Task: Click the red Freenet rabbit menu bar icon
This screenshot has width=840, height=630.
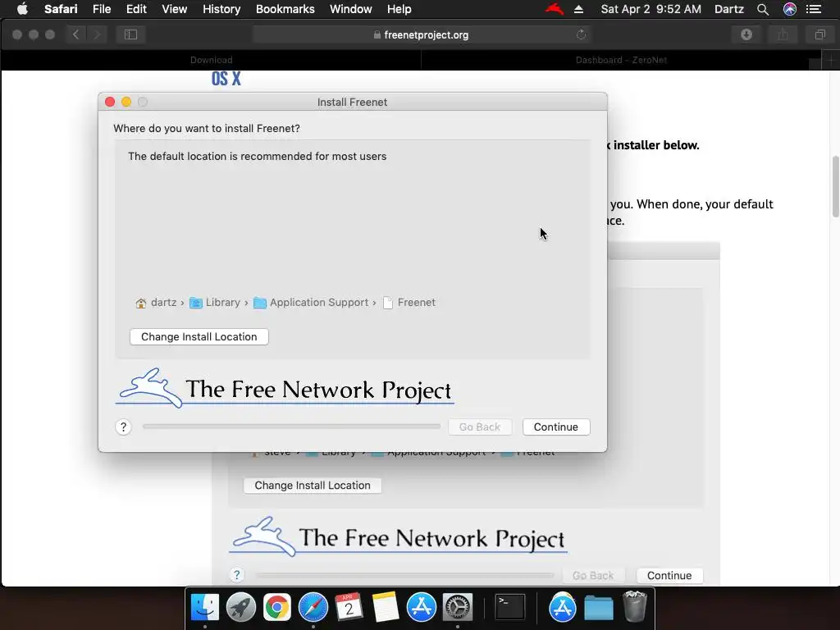Action: click(555, 9)
